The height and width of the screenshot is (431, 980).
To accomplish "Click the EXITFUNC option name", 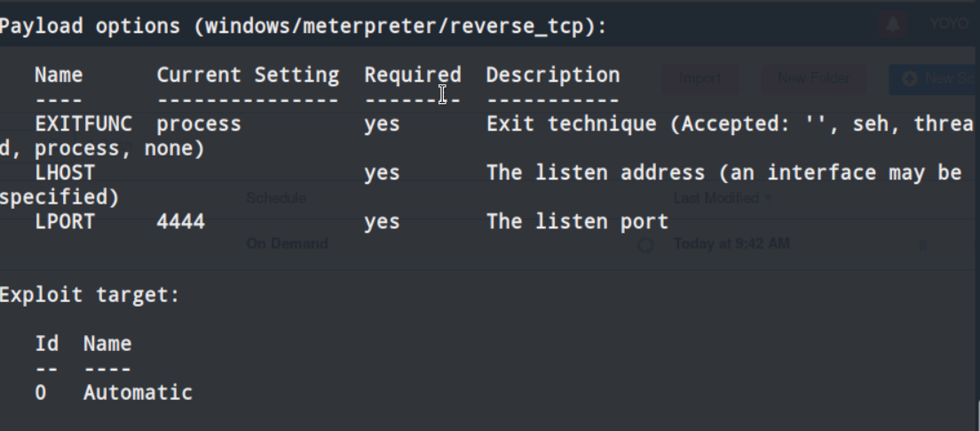I will pyautogui.click(x=83, y=124).
